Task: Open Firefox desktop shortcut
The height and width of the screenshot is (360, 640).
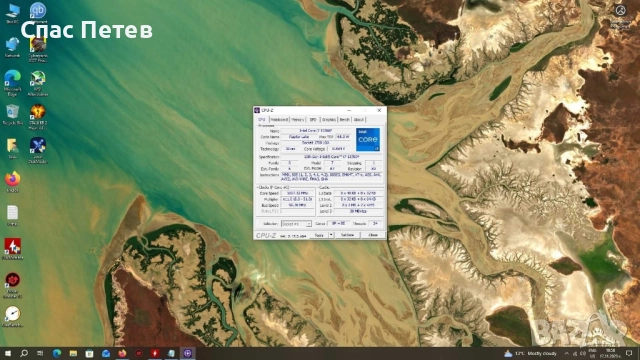Action: pos(12,182)
